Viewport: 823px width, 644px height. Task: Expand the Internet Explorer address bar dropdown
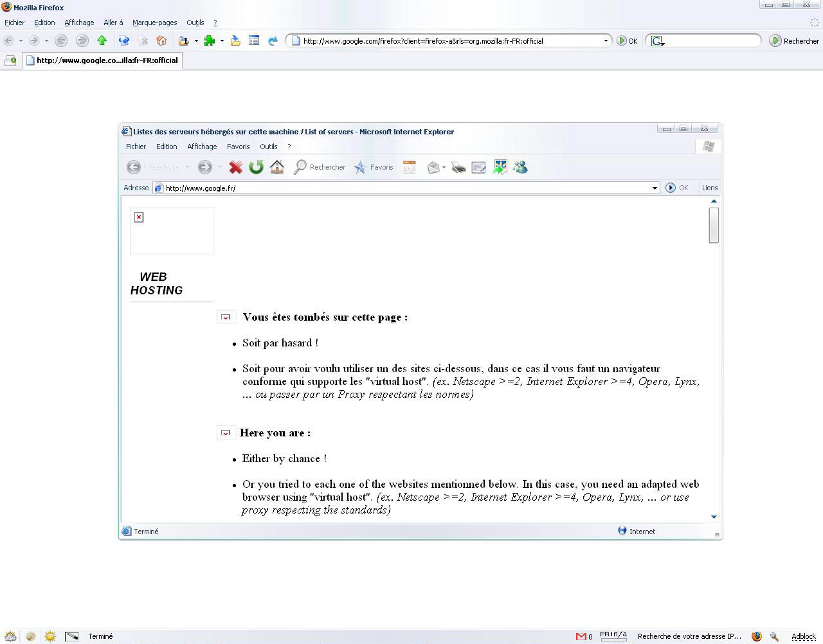655,188
